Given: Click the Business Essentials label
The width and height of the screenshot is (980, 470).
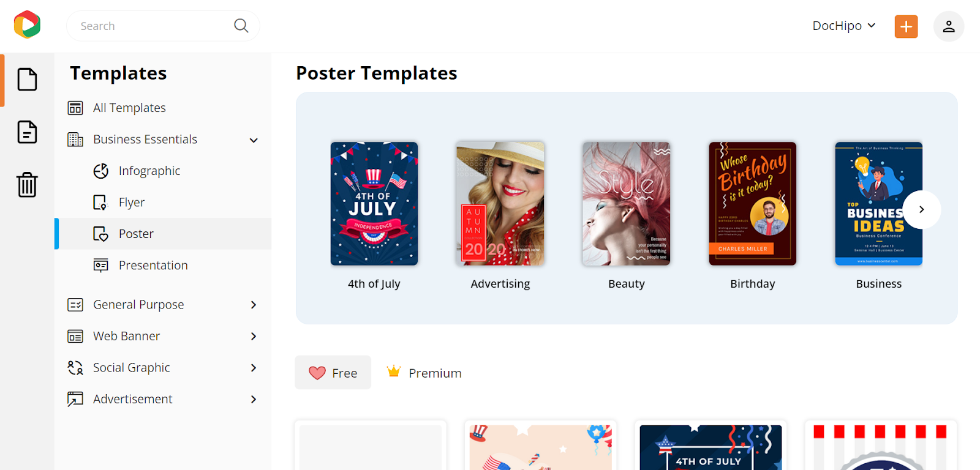Looking at the screenshot, I should (145, 140).
